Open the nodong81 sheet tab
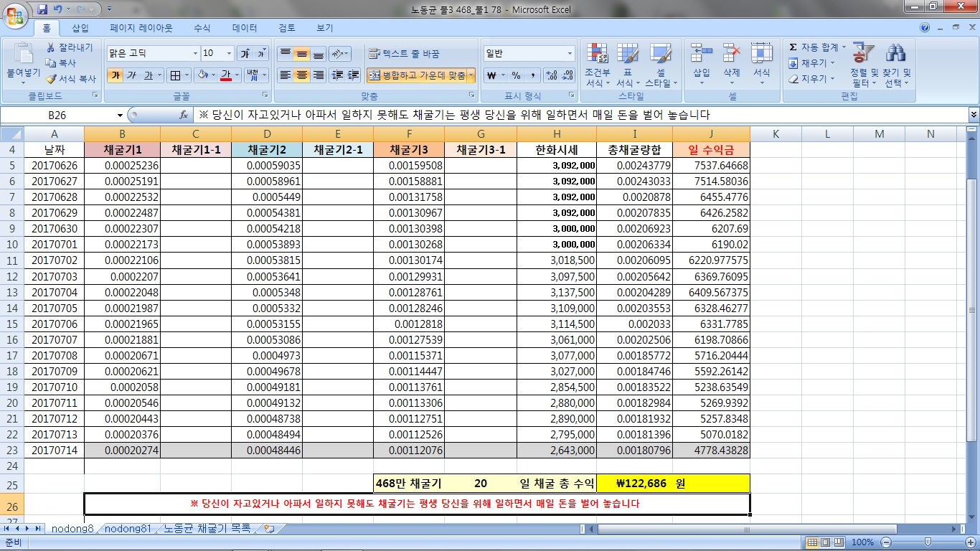Viewport: 980px width, 551px height. tap(128, 529)
